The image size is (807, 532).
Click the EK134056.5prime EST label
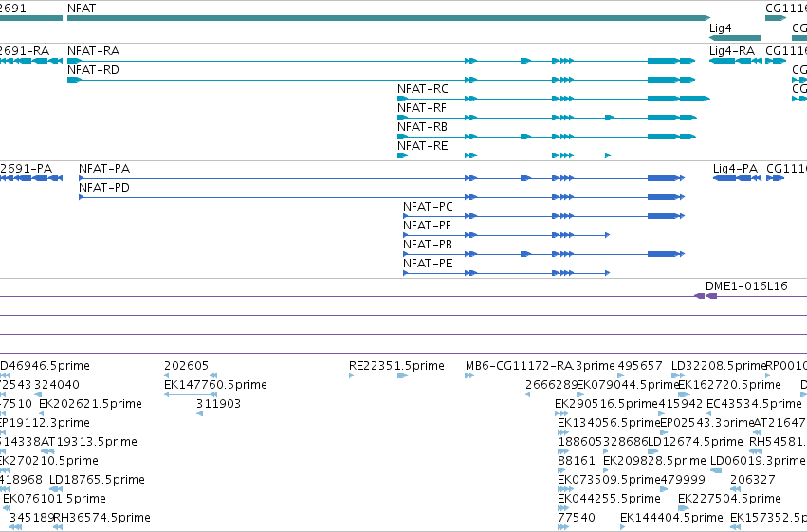[610, 423]
